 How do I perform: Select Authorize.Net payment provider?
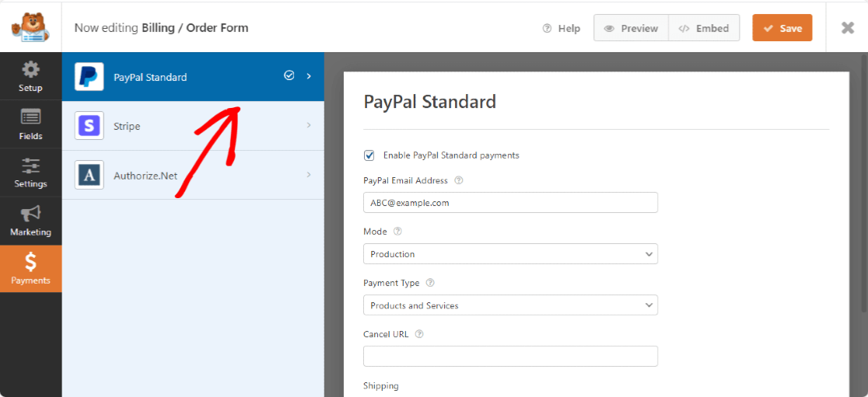click(x=145, y=176)
